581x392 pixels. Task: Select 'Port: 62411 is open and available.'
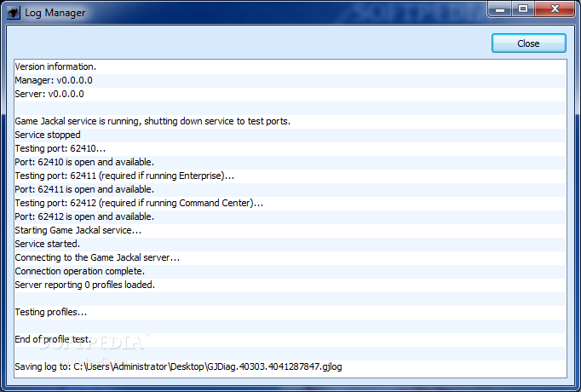290,189
